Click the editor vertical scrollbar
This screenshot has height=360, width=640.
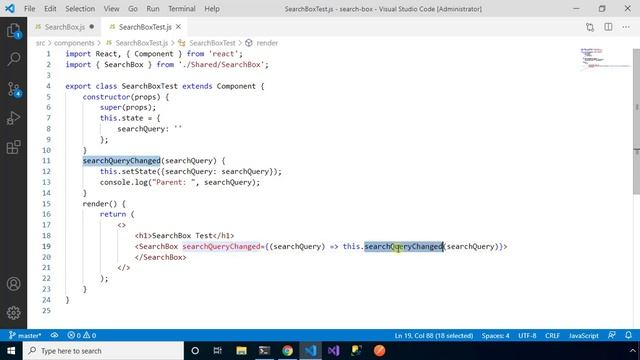[x=636, y=122]
